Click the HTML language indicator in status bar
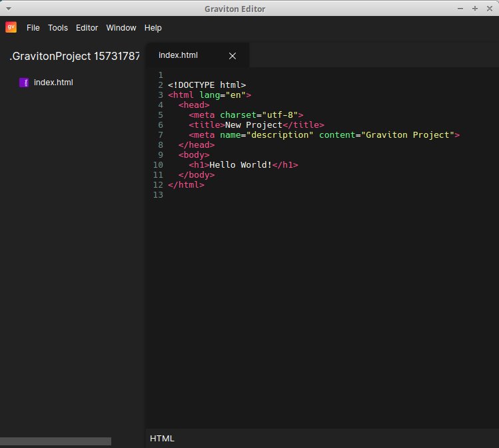 162,439
